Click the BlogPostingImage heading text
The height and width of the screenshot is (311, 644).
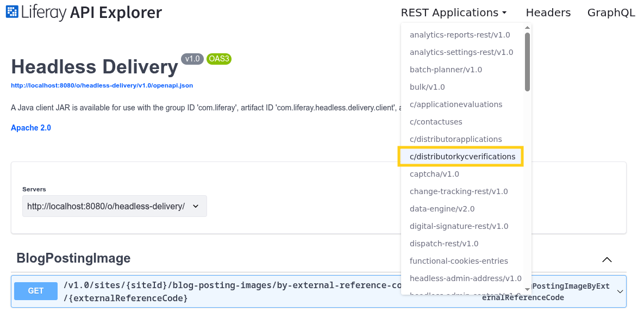73,258
